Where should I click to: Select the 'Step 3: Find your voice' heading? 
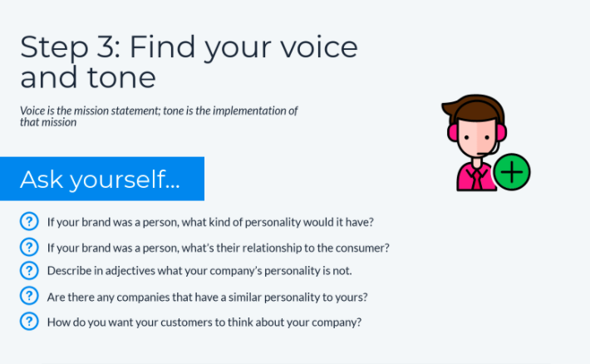[x=189, y=47]
